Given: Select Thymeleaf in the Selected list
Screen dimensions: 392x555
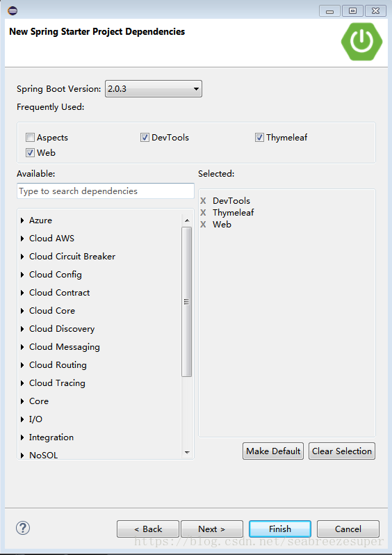Looking at the screenshot, I should (x=233, y=212).
